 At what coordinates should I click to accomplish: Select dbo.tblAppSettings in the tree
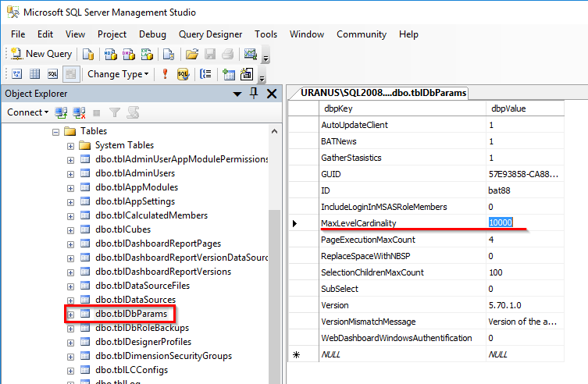tap(135, 201)
